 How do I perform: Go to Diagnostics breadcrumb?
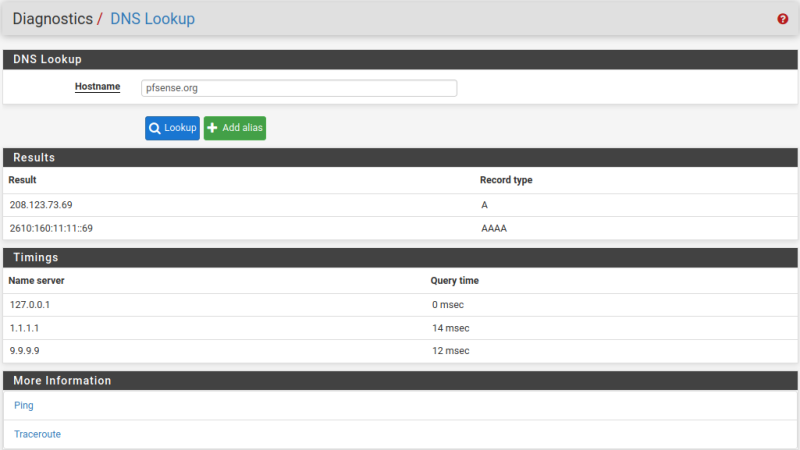[x=53, y=19]
